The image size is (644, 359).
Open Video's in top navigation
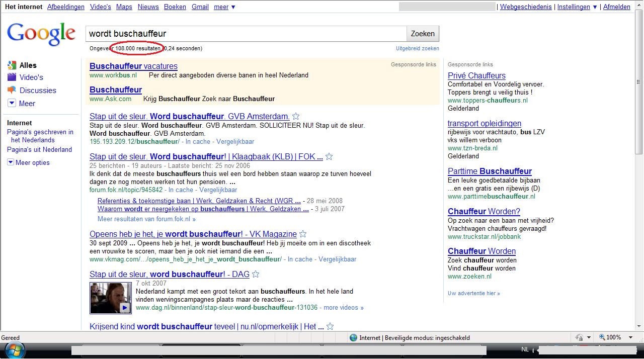point(101,7)
